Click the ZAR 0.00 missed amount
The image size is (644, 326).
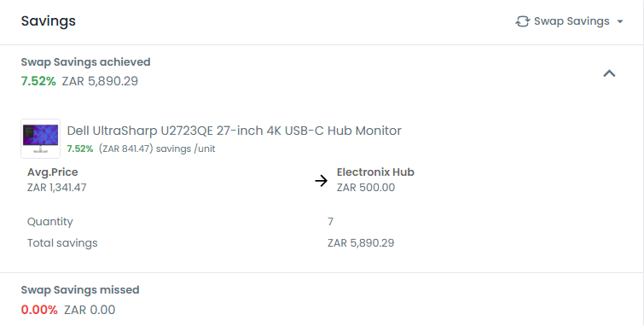[x=90, y=310]
